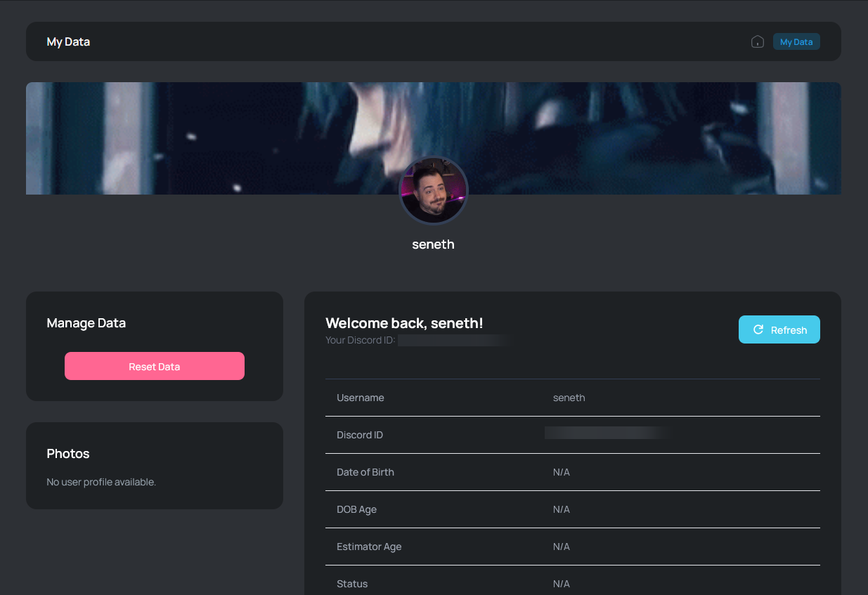Click the Manage Data panel heading
Viewport: 868px width, 595px height.
coord(86,323)
